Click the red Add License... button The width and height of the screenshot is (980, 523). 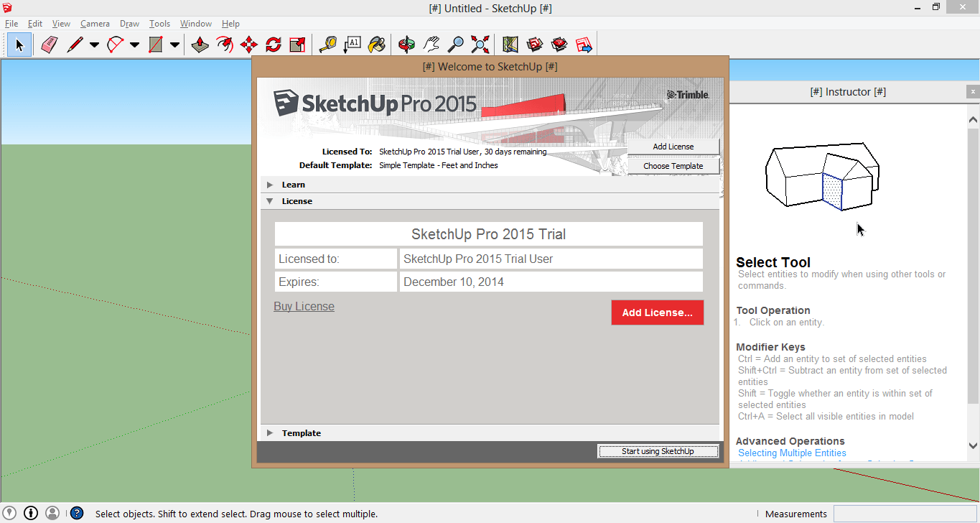(x=658, y=313)
